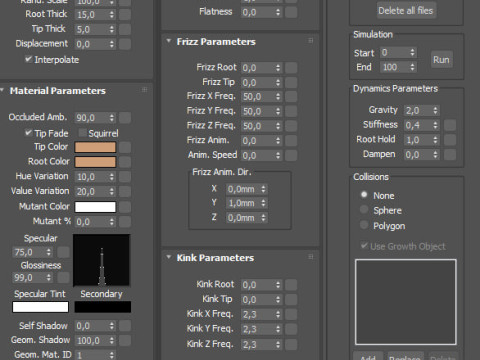
Task: Open the Tip Color map button
Action: point(125,147)
